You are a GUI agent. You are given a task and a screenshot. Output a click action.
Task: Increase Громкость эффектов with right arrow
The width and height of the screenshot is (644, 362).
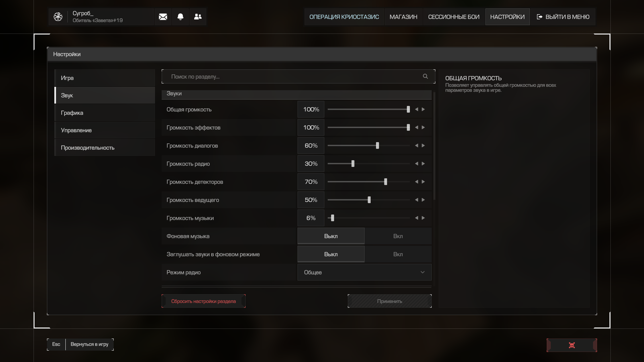pos(423,127)
